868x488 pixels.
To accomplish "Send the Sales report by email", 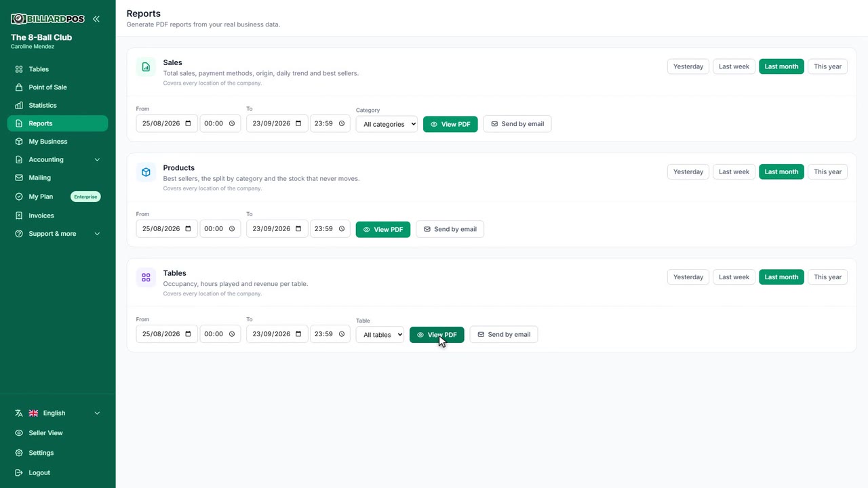I will click(517, 124).
